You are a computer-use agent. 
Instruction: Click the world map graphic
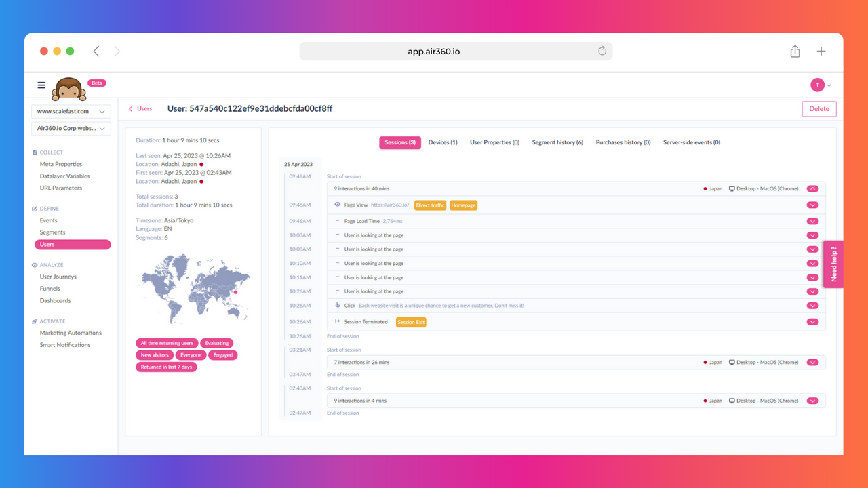[196, 288]
